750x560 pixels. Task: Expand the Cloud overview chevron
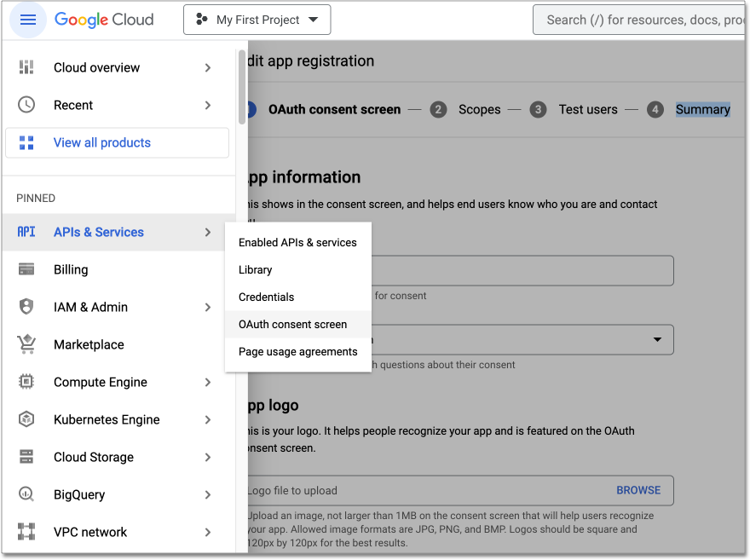pyautogui.click(x=207, y=67)
